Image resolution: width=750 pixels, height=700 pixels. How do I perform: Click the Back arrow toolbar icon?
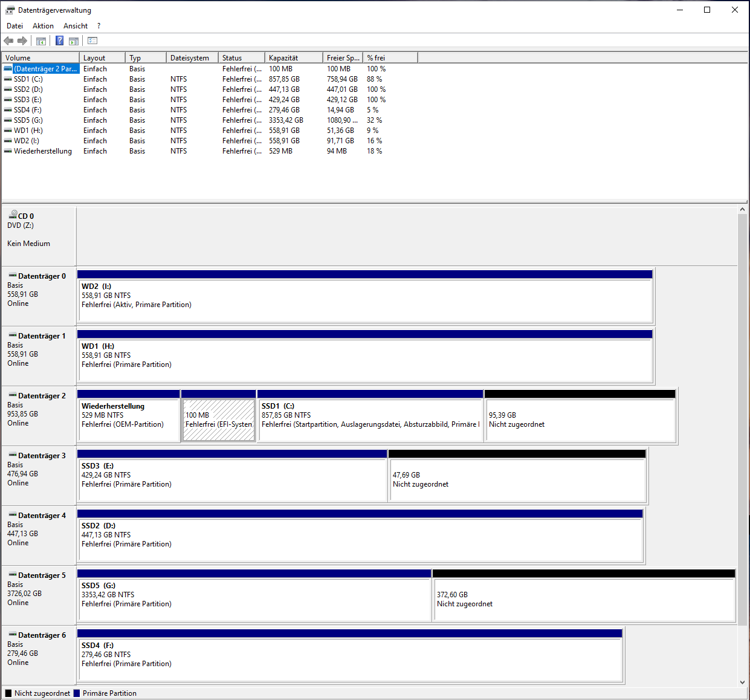point(8,41)
